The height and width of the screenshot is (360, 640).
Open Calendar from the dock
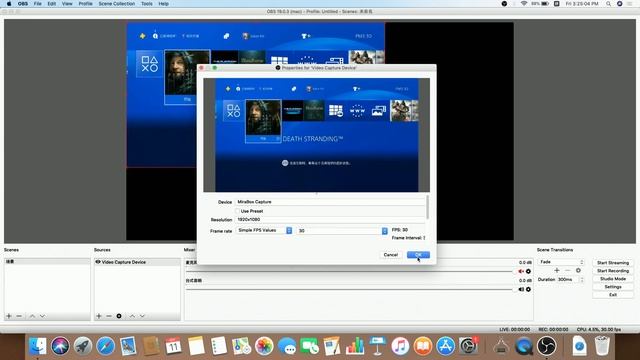tap(173, 346)
